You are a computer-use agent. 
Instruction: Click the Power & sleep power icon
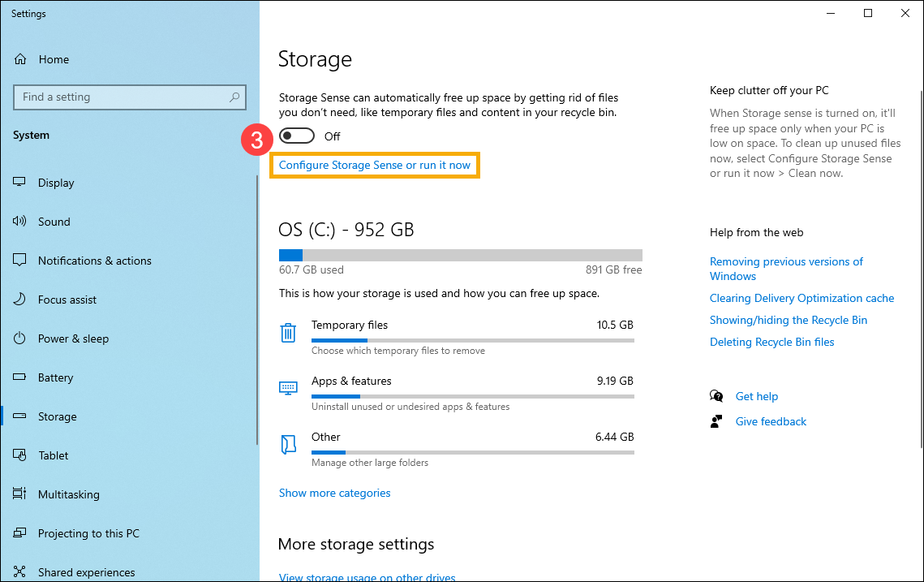(x=19, y=338)
